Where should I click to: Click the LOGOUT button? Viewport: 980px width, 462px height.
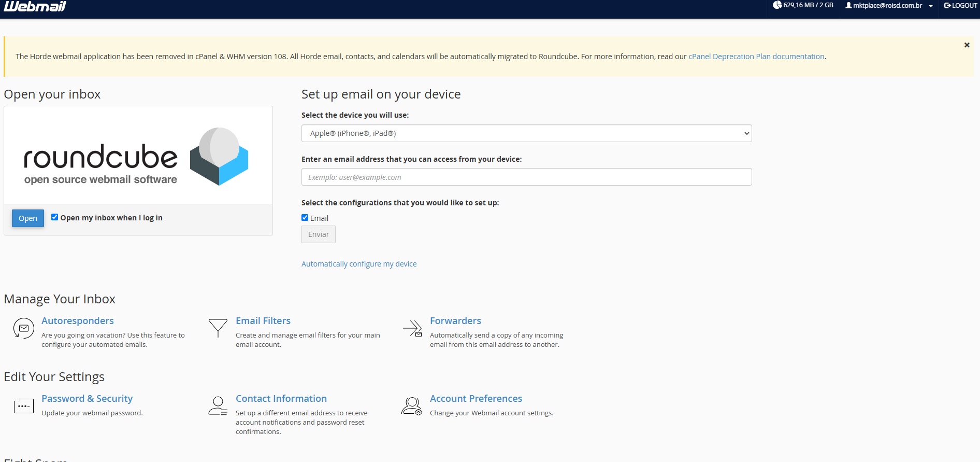pyautogui.click(x=960, y=6)
